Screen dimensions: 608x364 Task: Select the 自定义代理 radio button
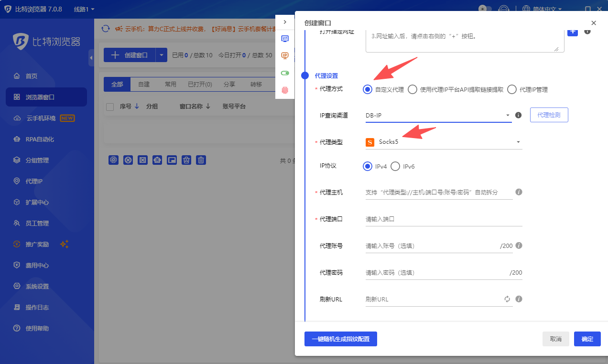(367, 89)
